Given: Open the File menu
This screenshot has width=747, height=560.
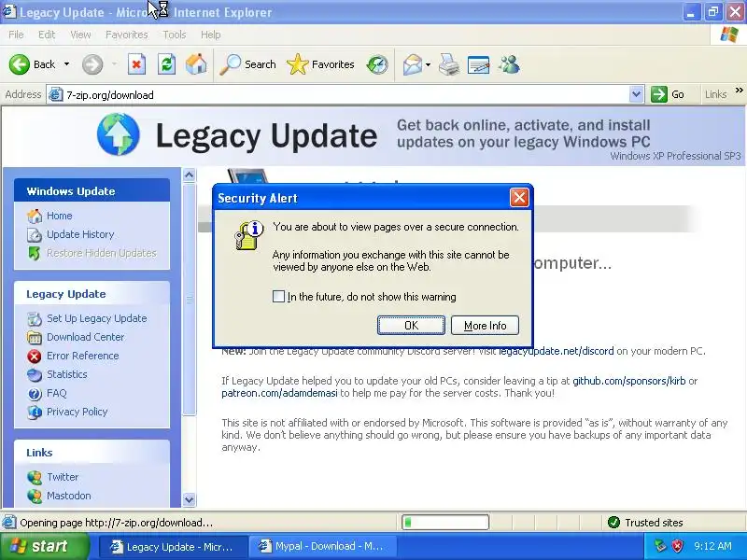Looking at the screenshot, I should tap(16, 35).
